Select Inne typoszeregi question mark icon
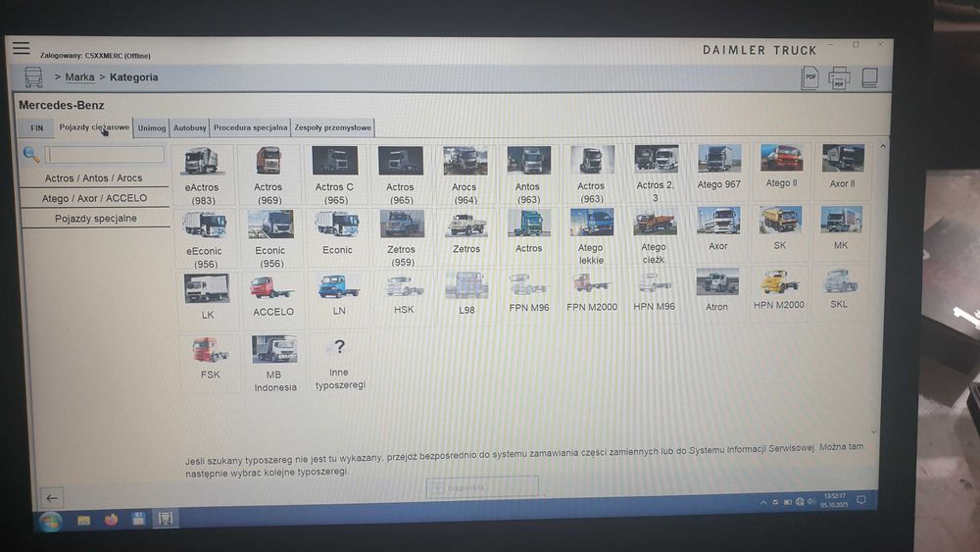 pyautogui.click(x=339, y=347)
